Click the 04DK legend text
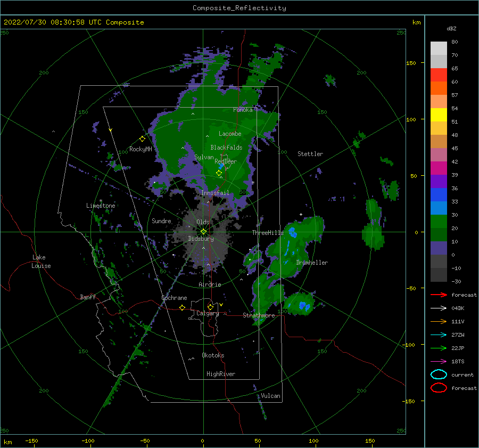Screen dimensions: 479x448 pyautogui.click(x=458, y=308)
